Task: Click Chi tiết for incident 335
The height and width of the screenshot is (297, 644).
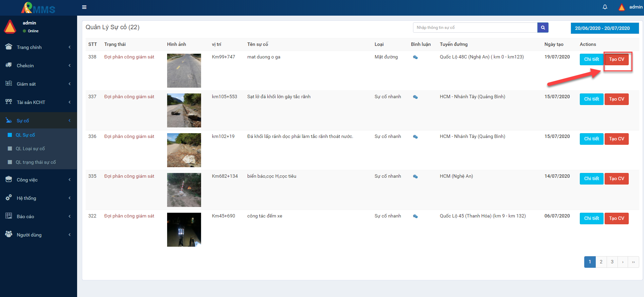Action: (591, 179)
